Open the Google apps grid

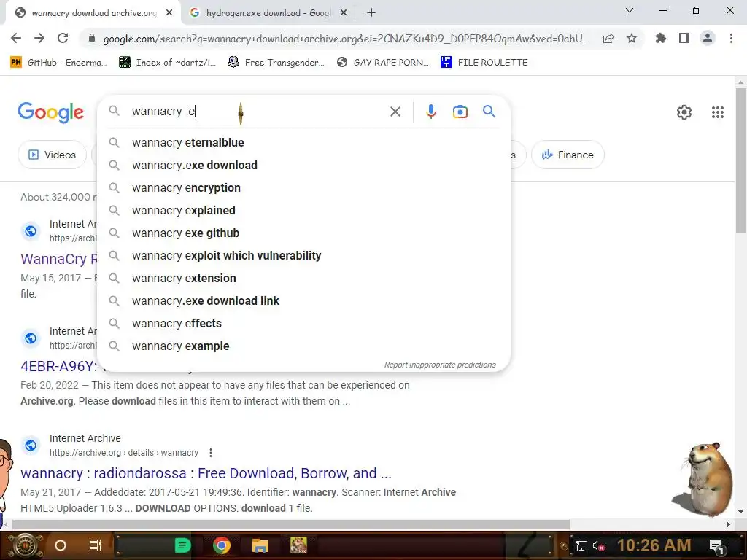718,112
